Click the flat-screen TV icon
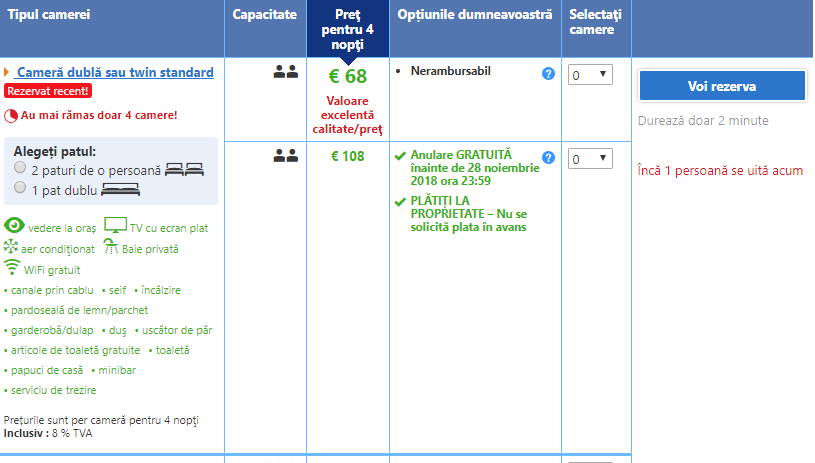Image resolution: width=815 pixels, height=463 pixels. coord(116,226)
